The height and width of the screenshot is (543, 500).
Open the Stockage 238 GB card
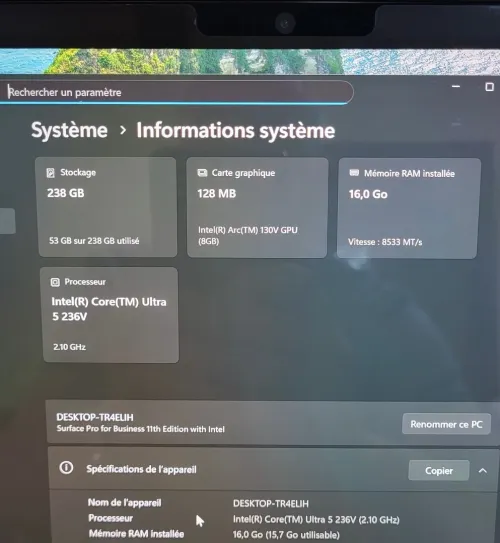107,207
